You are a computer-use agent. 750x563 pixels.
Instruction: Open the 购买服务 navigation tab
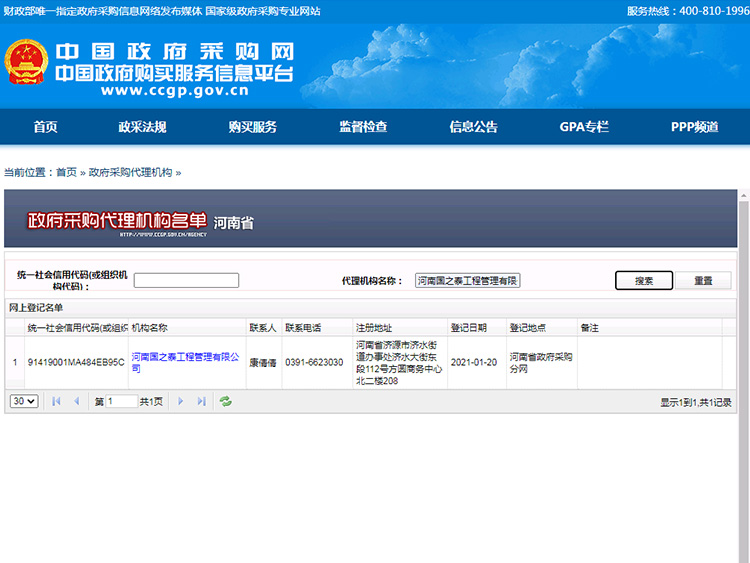(252, 127)
